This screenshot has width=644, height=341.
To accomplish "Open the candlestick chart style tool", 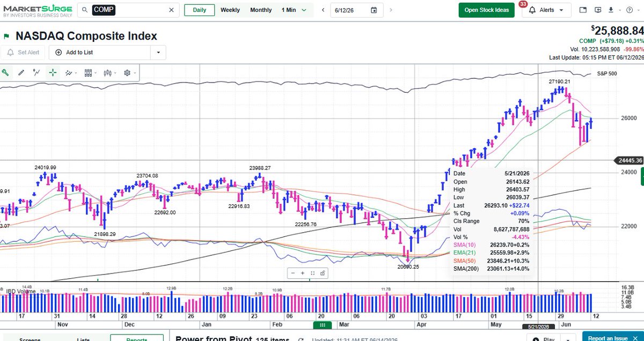I will pyautogui.click(x=107, y=73).
